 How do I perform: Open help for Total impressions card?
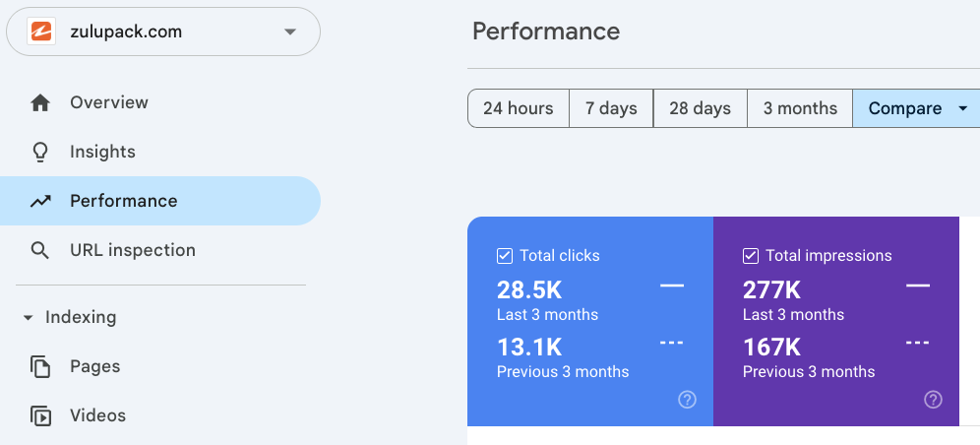pyautogui.click(x=934, y=399)
